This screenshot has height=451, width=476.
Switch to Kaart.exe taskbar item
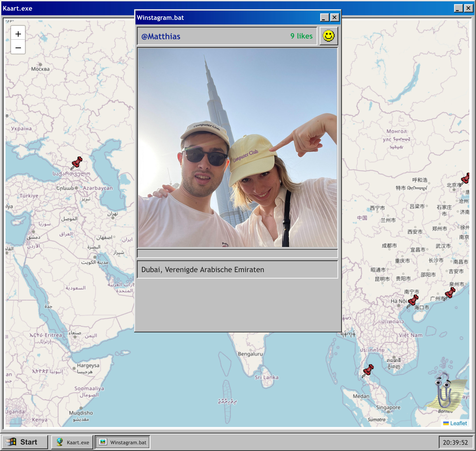pos(72,442)
